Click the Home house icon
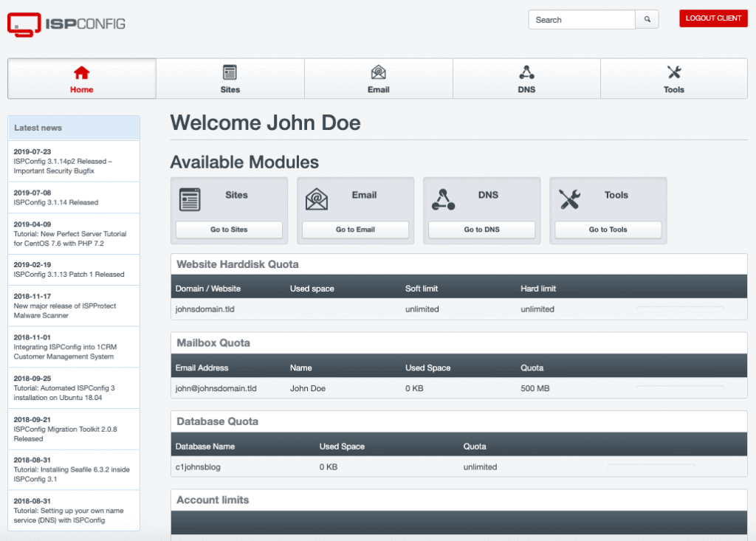Viewport: 756px width, 541px height. (x=81, y=72)
